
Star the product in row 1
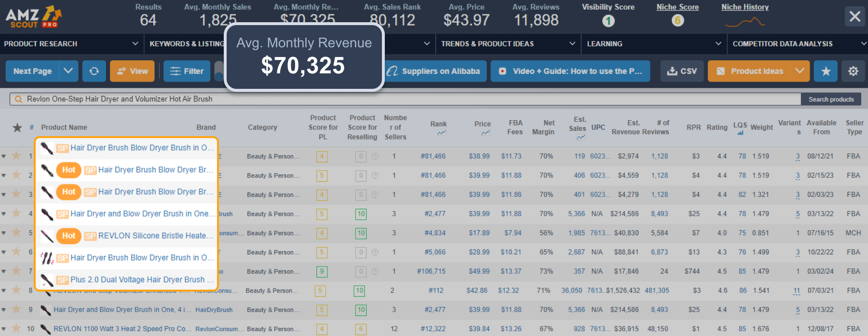[16, 155]
